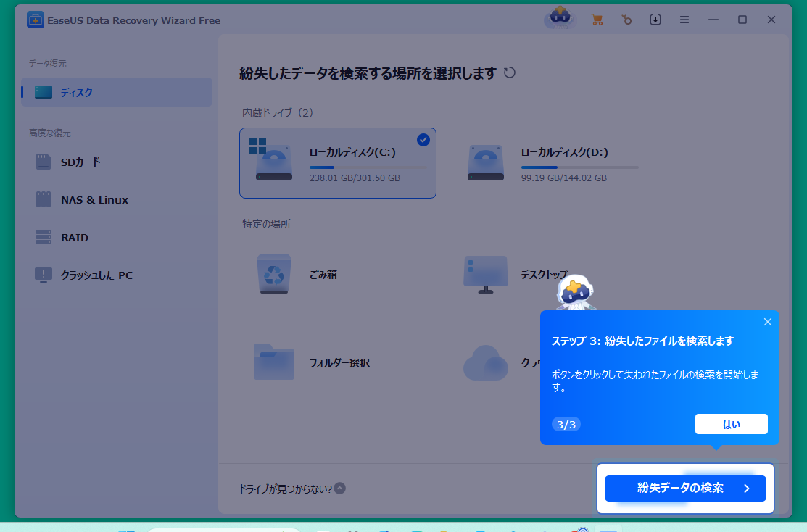This screenshot has height=532, width=807.
Task: Maximize the EaseUS window
Action: coord(742,20)
